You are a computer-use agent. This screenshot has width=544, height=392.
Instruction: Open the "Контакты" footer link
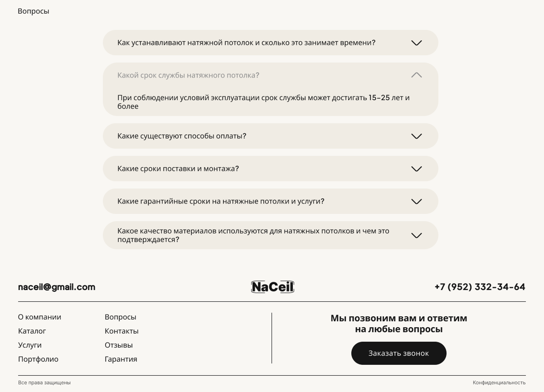121,331
